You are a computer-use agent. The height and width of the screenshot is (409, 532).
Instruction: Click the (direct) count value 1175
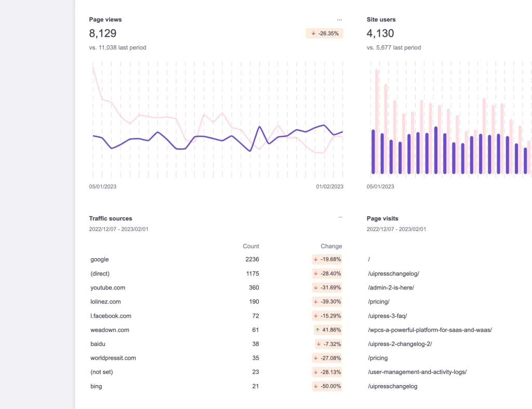coord(252,273)
